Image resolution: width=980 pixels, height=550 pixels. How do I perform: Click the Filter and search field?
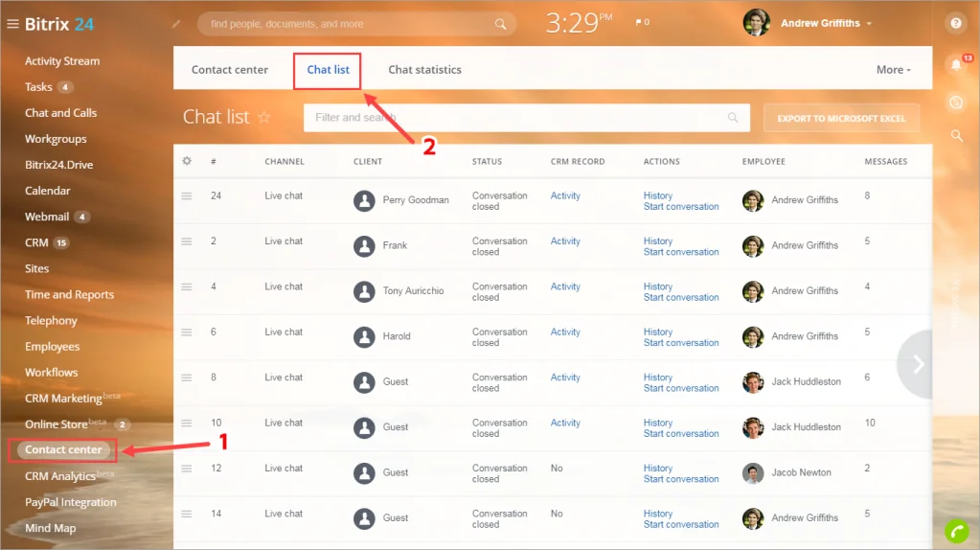pos(526,118)
